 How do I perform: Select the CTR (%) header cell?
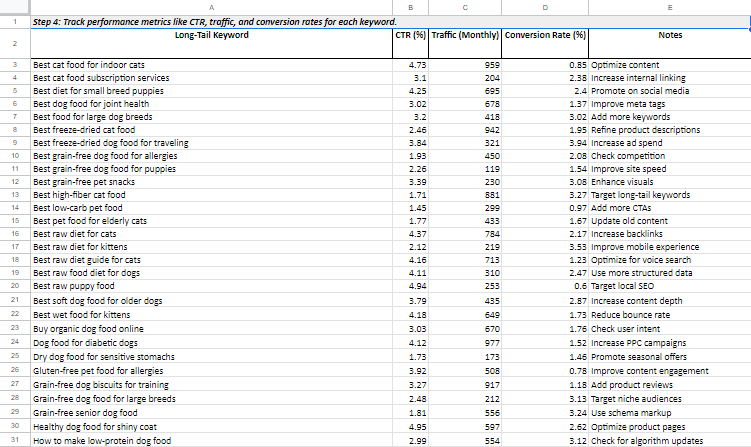click(411, 37)
